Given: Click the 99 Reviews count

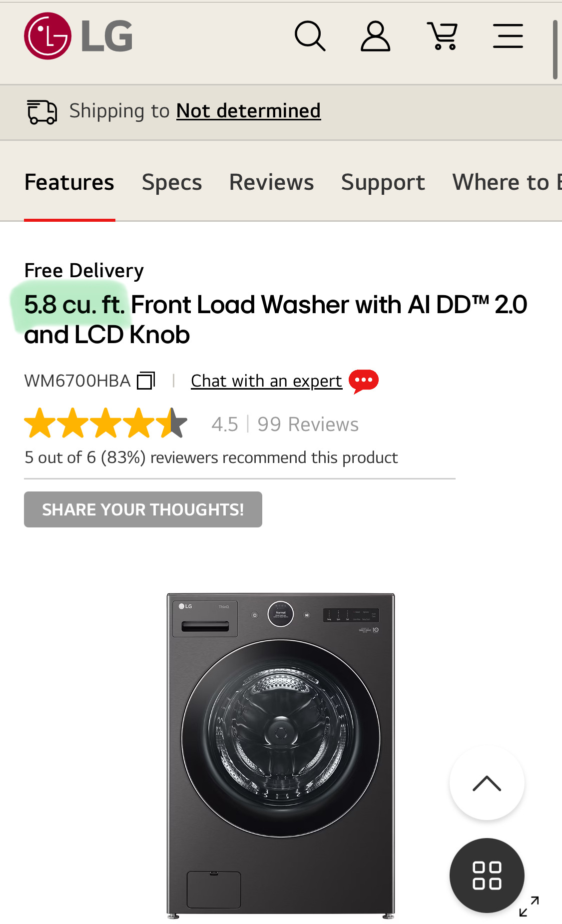Looking at the screenshot, I should click(308, 425).
